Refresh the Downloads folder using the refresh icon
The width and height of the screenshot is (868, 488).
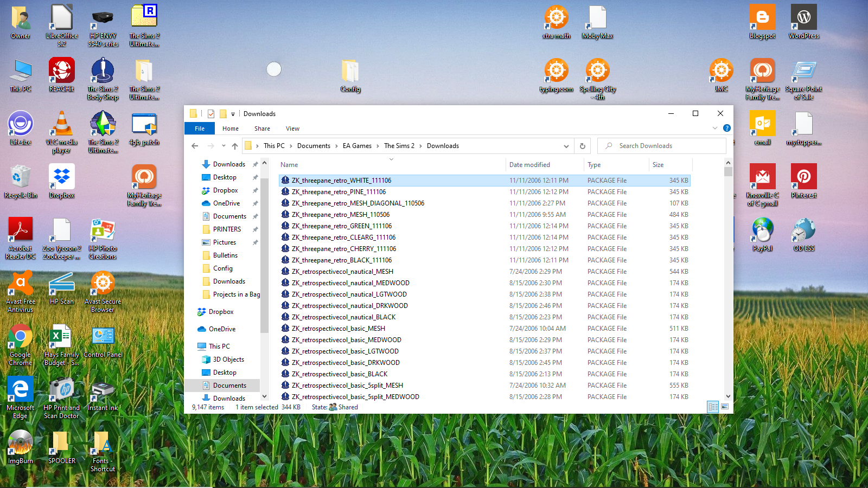tap(582, 146)
